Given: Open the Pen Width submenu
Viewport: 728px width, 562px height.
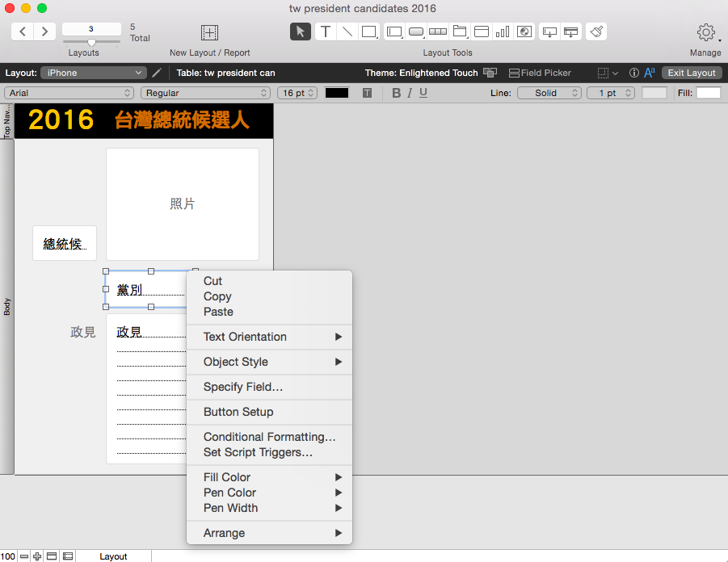Looking at the screenshot, I should click(x=269, y=508).
